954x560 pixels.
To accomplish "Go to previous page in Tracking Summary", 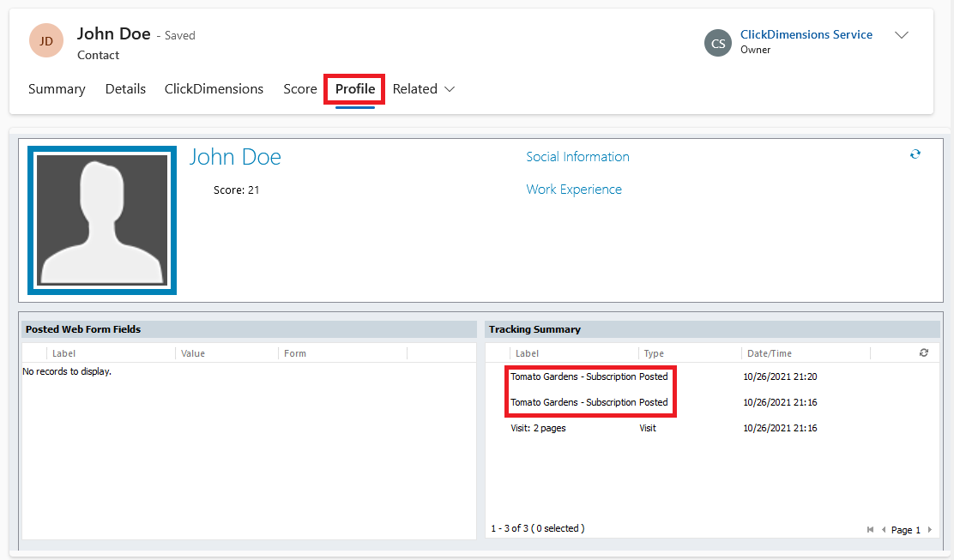I will tap(884, 530).
